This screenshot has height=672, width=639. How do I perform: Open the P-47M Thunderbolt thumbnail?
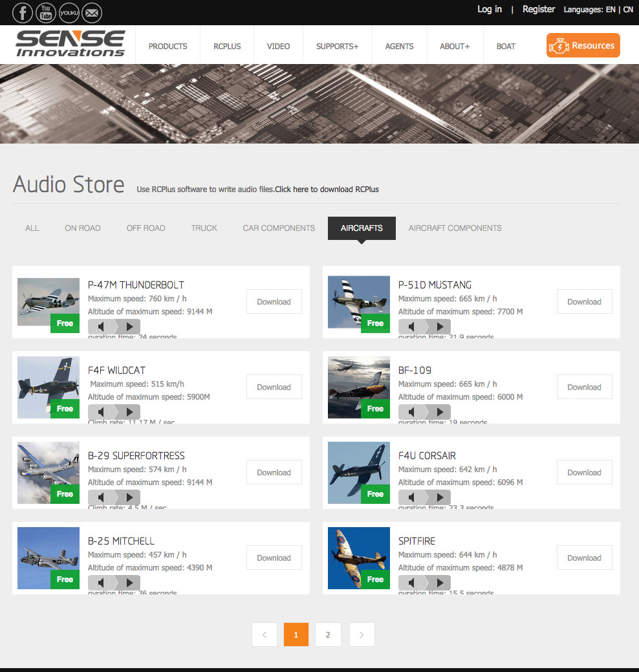pos(49,302)
